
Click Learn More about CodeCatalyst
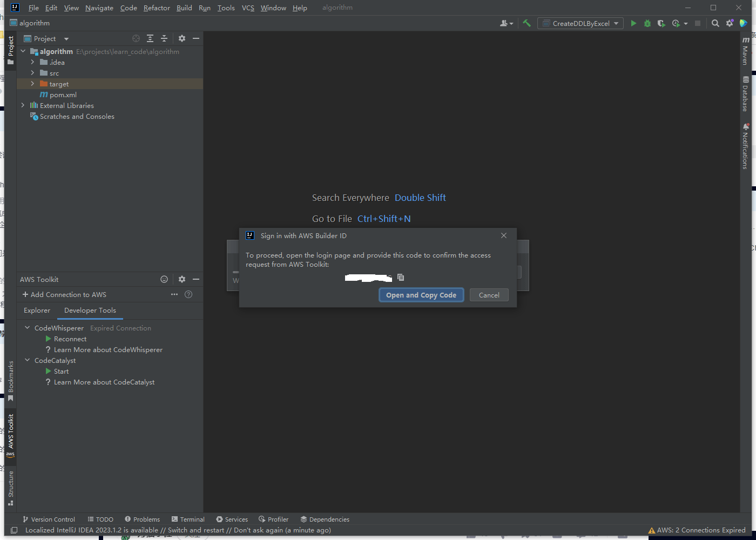(104, 382)
